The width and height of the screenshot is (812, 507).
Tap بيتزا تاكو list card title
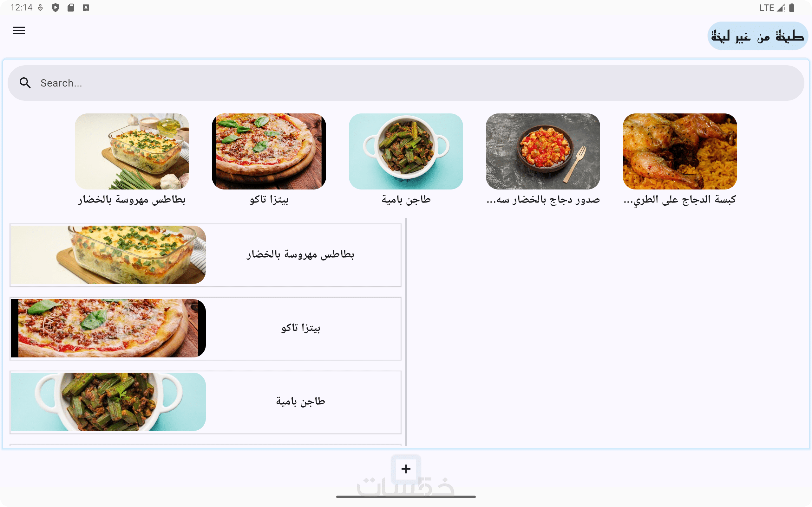301,328
